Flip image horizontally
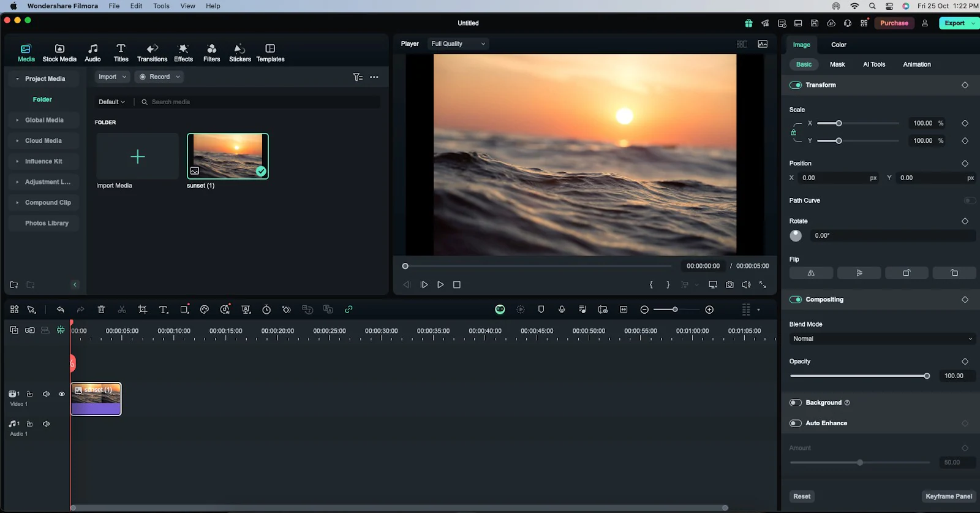The height and width of the screenshot is (513, 980). tap(811, 273)
